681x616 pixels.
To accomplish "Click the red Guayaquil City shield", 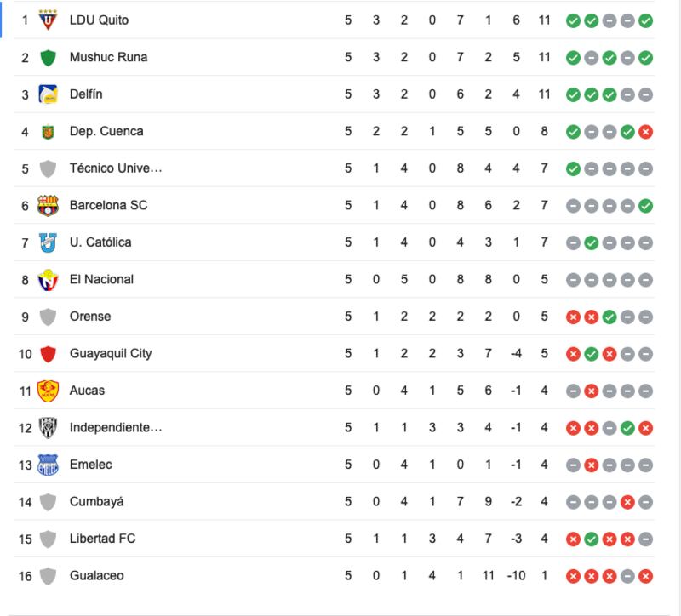I will [48, 354].
